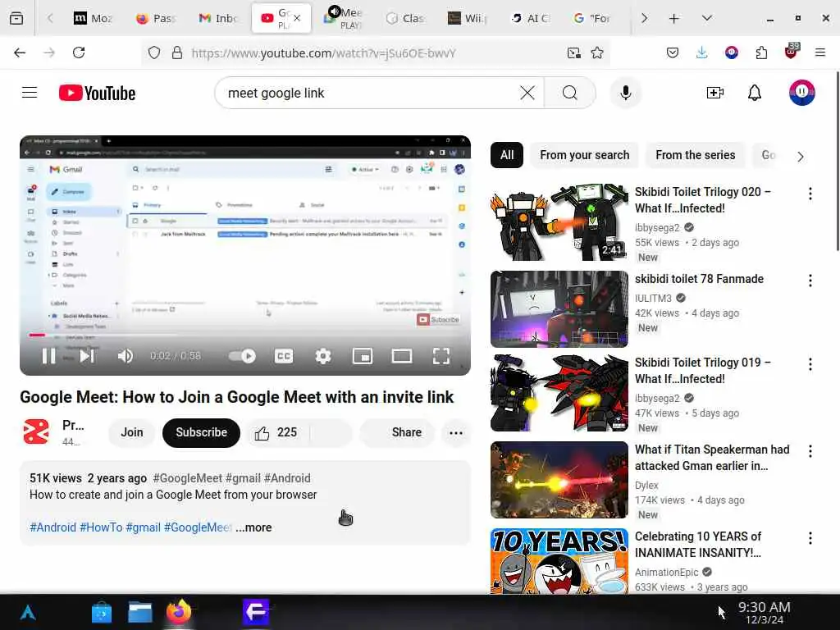Enter full screen mode
The height and width of the screenshot is (630, 840).
coord(441,356)
